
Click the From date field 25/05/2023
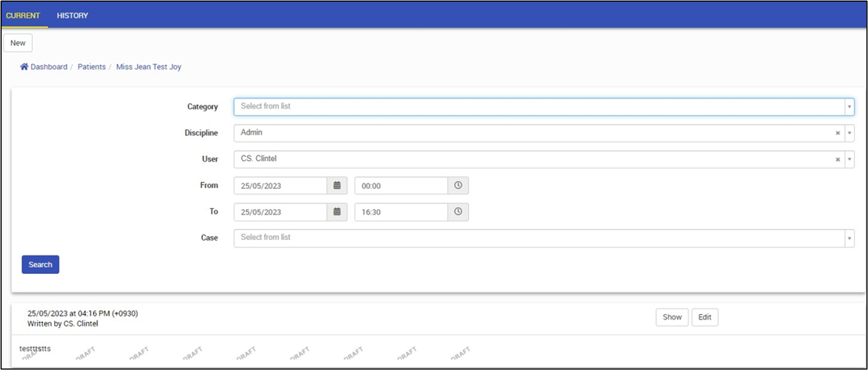[281, 186]
